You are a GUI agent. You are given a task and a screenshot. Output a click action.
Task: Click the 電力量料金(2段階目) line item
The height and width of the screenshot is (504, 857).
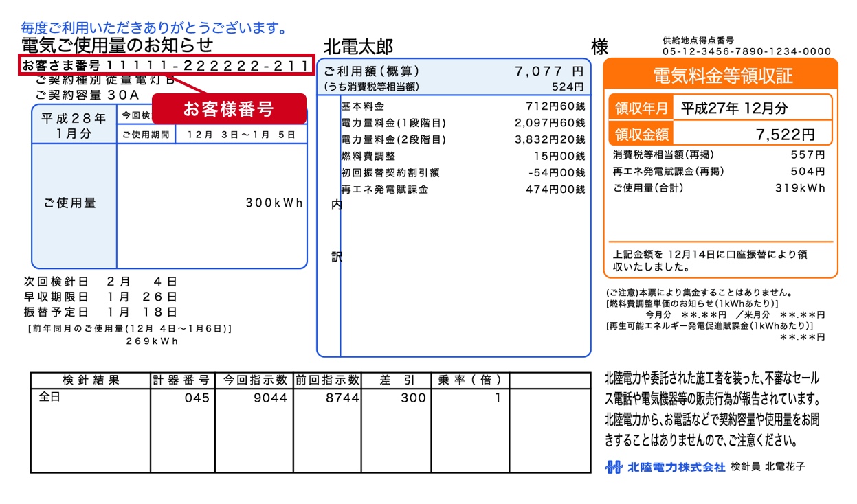(462, 139)
